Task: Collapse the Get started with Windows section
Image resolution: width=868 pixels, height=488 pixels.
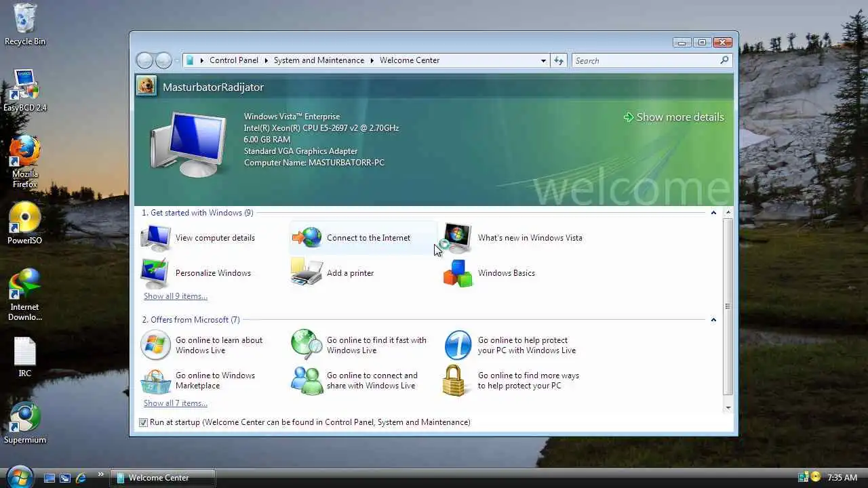Action: (x=713, y=213)
